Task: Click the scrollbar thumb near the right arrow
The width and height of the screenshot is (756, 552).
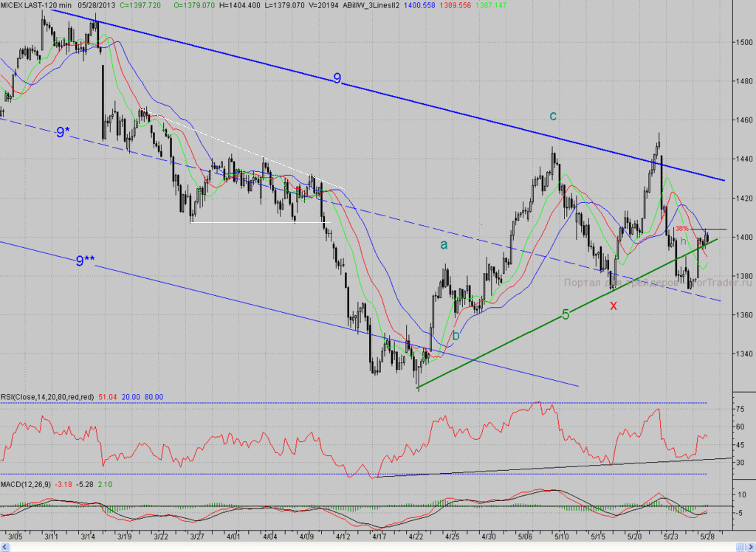Action: point(741,547)
